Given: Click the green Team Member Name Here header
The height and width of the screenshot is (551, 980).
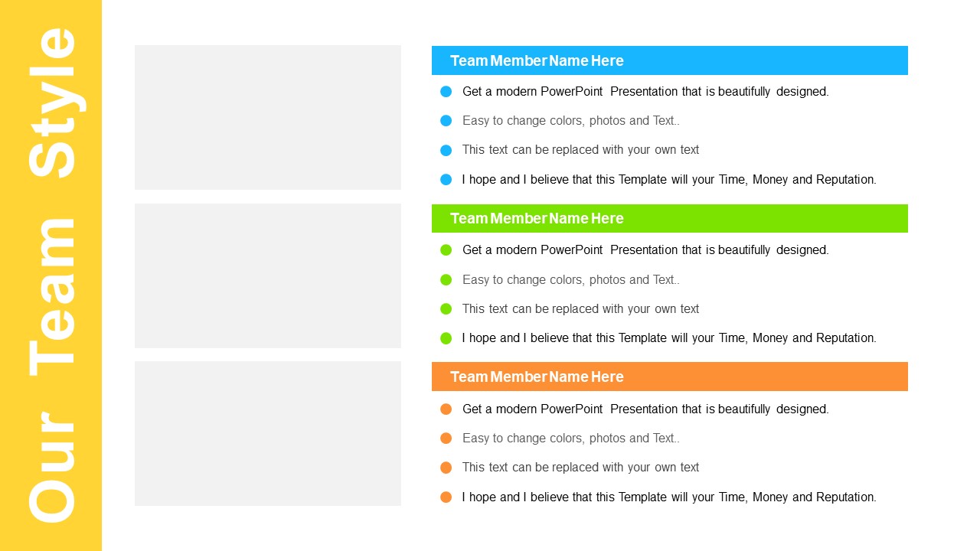Looking at the screenshot, I should pos(670,218).
